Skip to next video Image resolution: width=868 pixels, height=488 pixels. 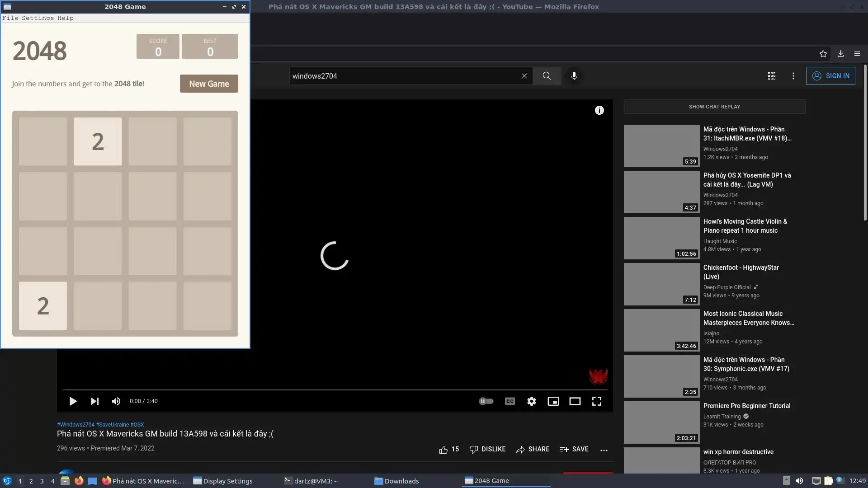click(x=94, y=401)
